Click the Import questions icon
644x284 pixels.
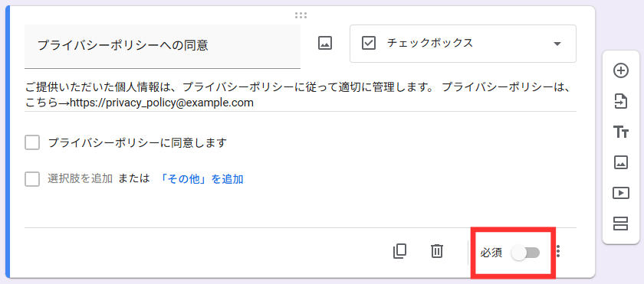coord(620,101)
